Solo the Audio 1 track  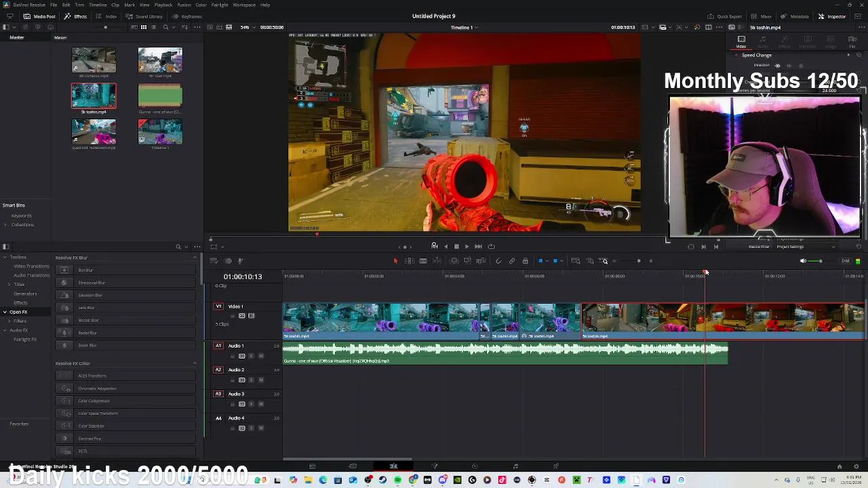tap(251, 356)
